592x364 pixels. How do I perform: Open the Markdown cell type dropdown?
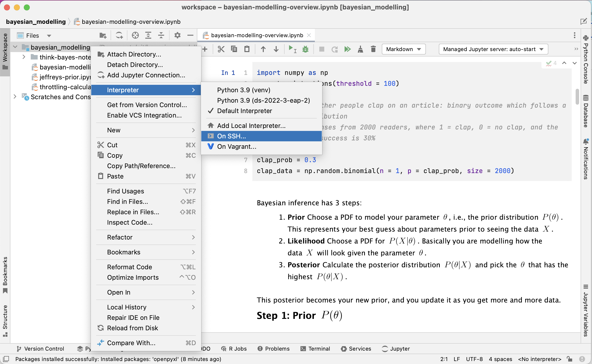(x=404, y=49)
